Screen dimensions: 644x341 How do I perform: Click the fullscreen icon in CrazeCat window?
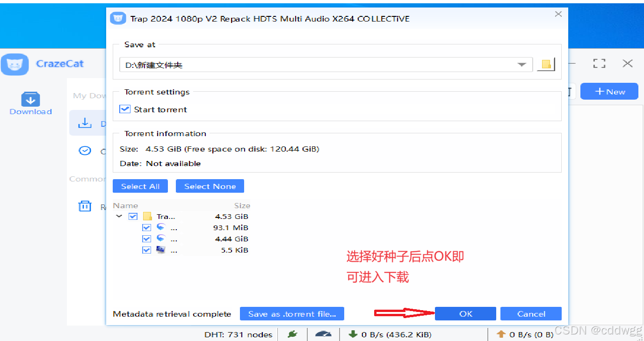(x=599, y=64)
